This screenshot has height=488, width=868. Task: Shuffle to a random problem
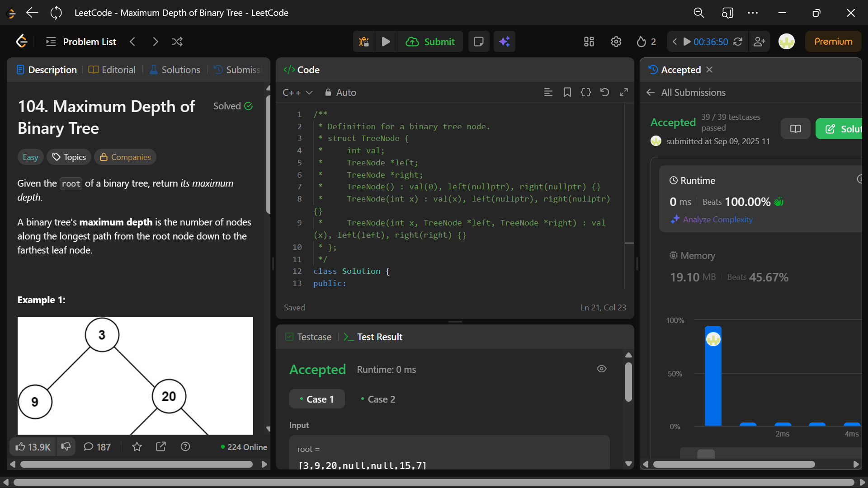point(177,42)
